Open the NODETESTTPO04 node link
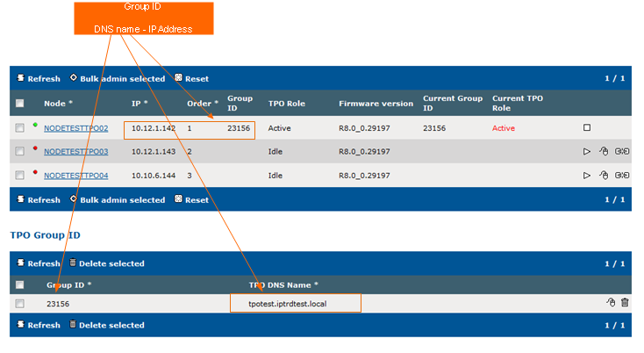The image size is (644, 353). (x=76, y=176)
